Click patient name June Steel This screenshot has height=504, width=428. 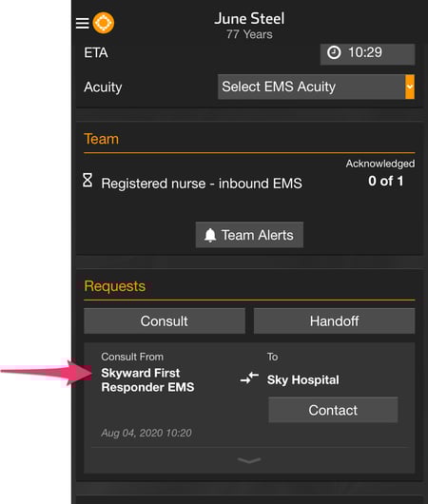[249, 18]
